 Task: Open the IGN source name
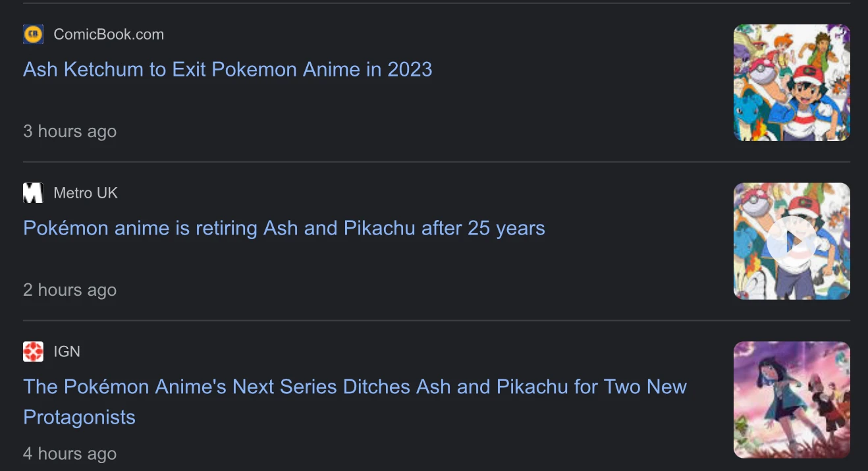(67, 352)
